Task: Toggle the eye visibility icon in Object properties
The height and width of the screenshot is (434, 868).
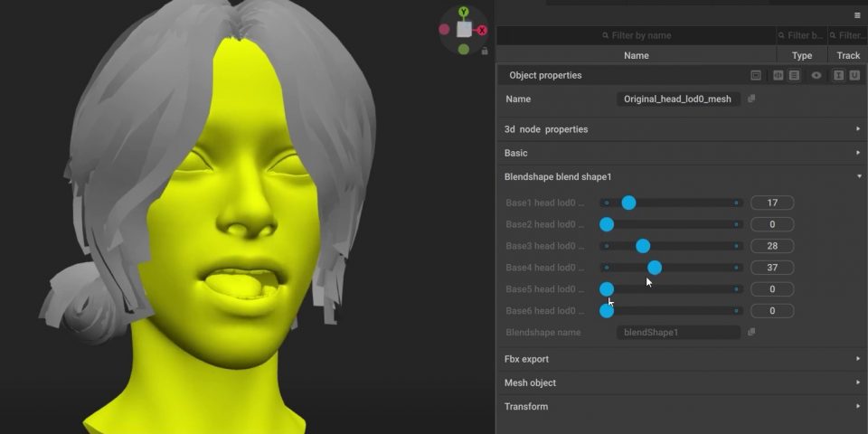Action: point(816,76)
